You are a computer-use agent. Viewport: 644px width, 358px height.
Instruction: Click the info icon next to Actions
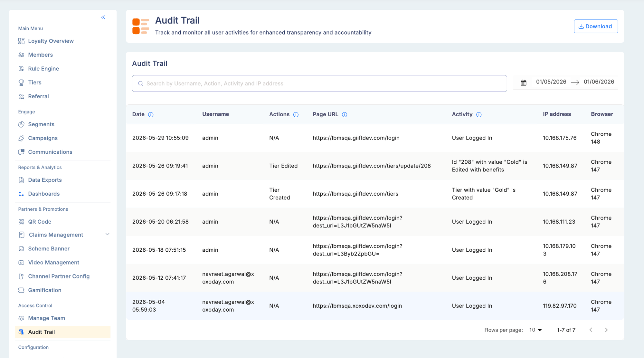point(296,115)
